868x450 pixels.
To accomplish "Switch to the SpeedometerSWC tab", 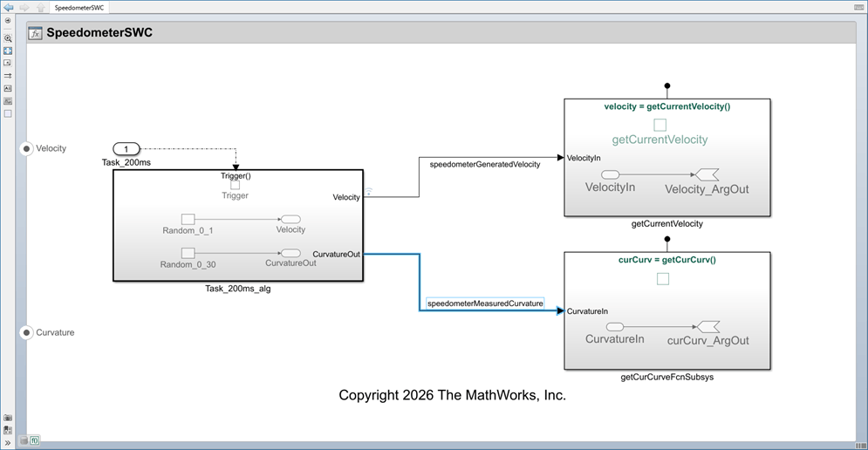I will tap(79, 8).
